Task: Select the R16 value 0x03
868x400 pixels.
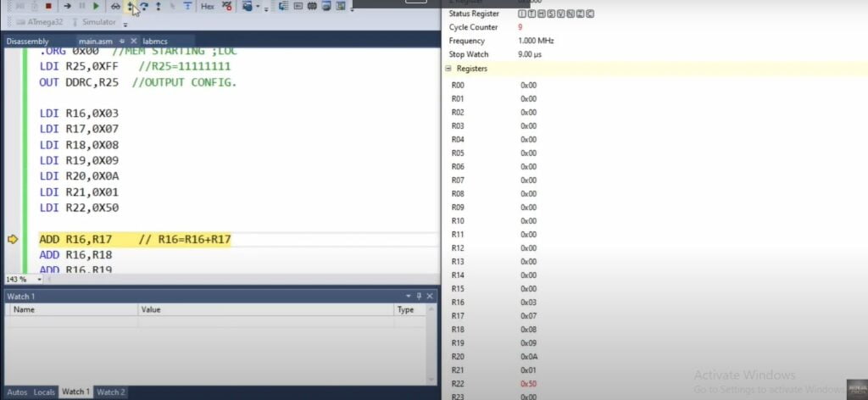Action: (529, 303)
